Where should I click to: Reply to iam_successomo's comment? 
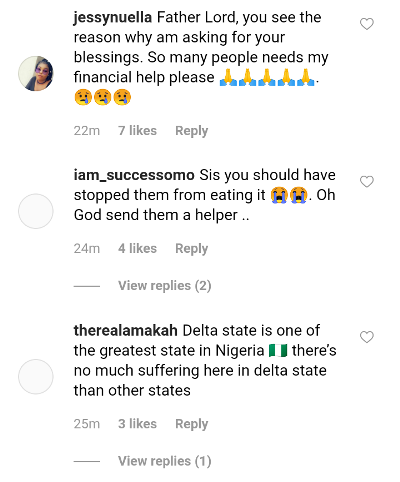[x=192, y=249]
